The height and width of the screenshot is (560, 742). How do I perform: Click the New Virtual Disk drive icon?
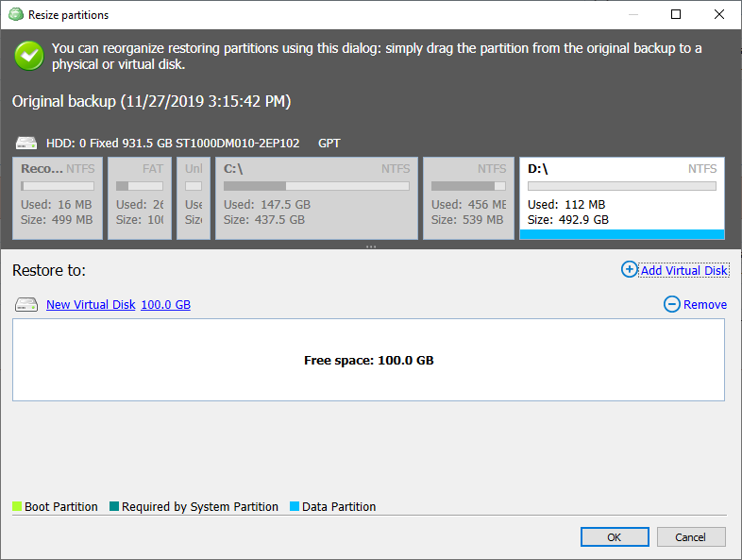(26, 305)
